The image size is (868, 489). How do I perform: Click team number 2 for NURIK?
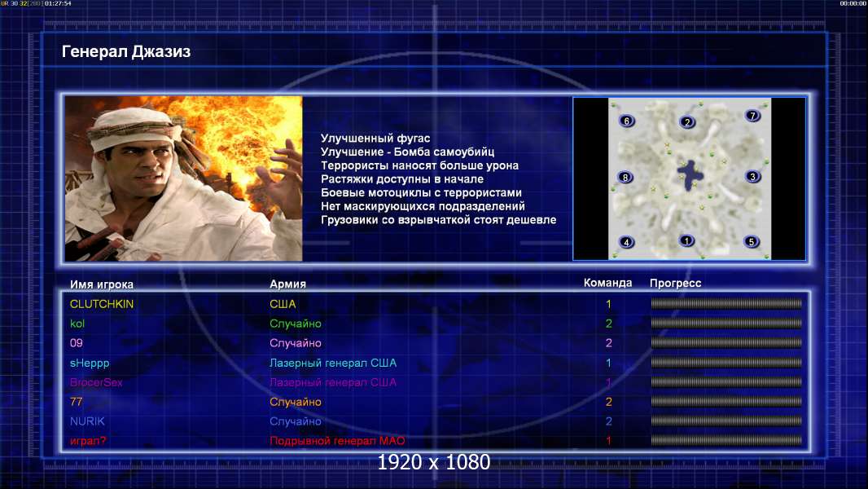click(x=608, y=421)
